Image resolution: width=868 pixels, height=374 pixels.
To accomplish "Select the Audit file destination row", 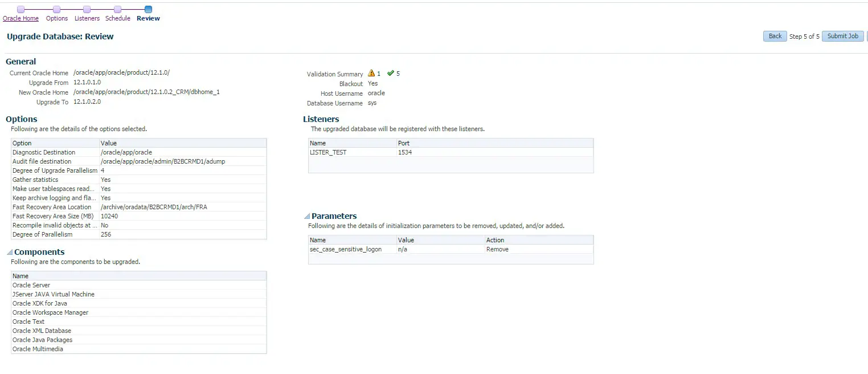I will pyautogui.click(x=138, y=161).
